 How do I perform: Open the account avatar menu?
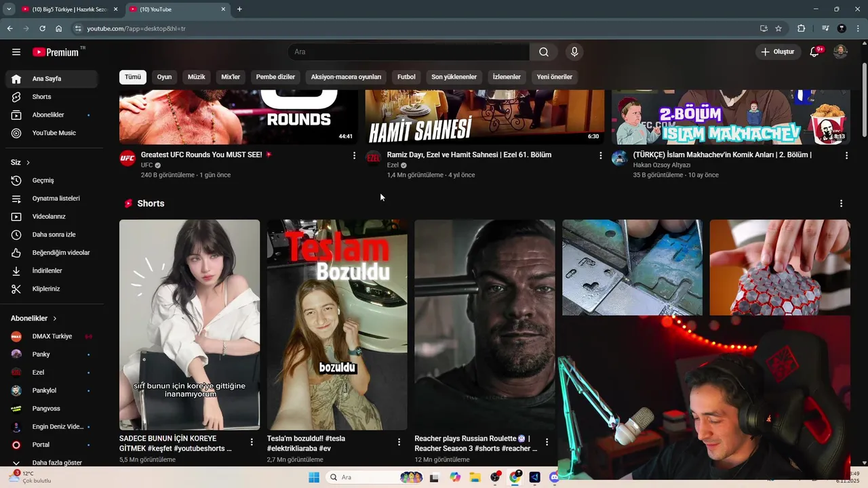(840, 52)
